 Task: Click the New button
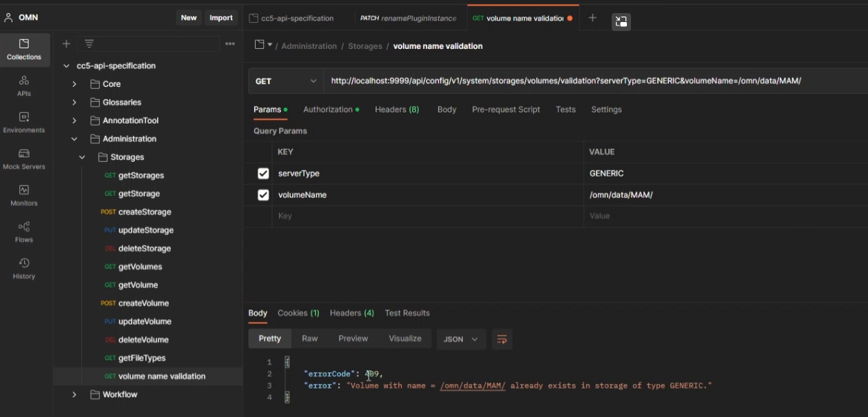[x=189, y=18]
